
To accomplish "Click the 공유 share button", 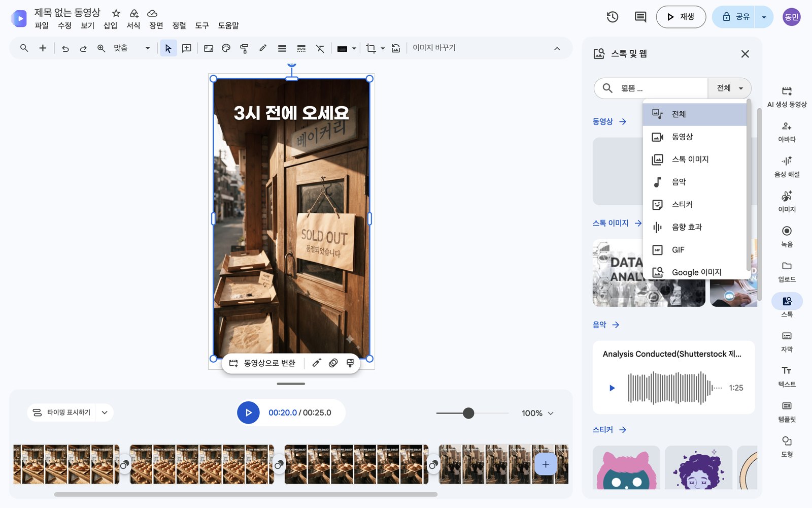I will [x=734, y=17].
